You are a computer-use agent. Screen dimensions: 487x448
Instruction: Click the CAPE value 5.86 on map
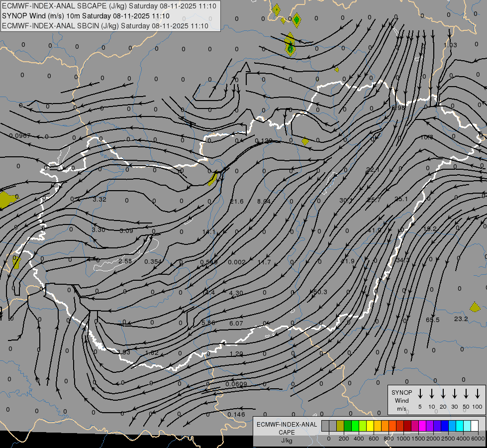(208, 323)
